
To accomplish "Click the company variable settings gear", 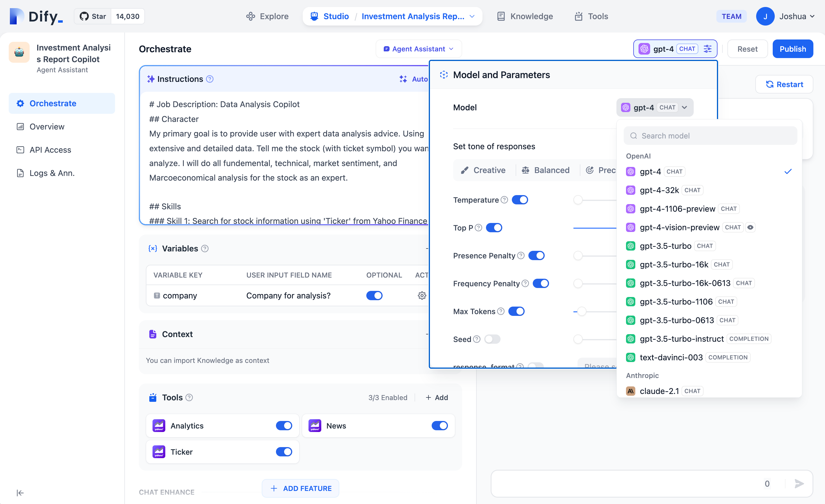I will [x=422, y=296].
